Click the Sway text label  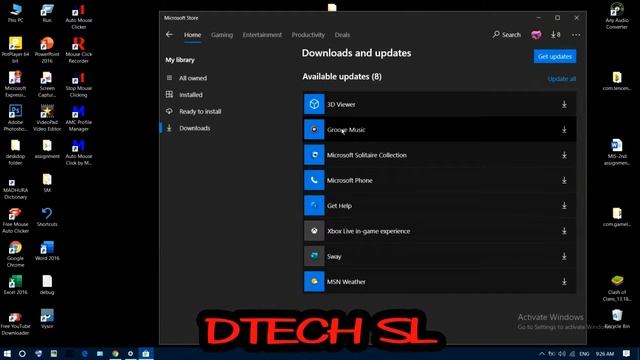pos(334,256)
